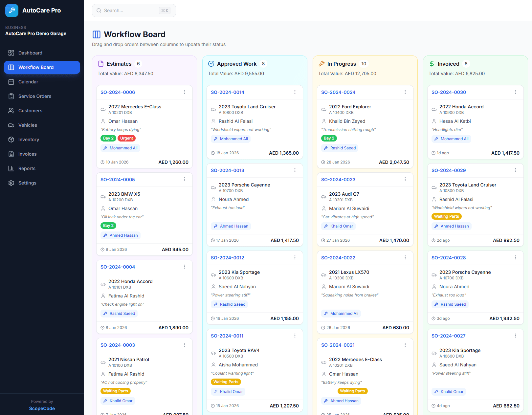This screenshot has height=415, width=532.
Task: Click the Waiting Parts badge on SO-2024-0029
Action: click(x=446, y=216)
